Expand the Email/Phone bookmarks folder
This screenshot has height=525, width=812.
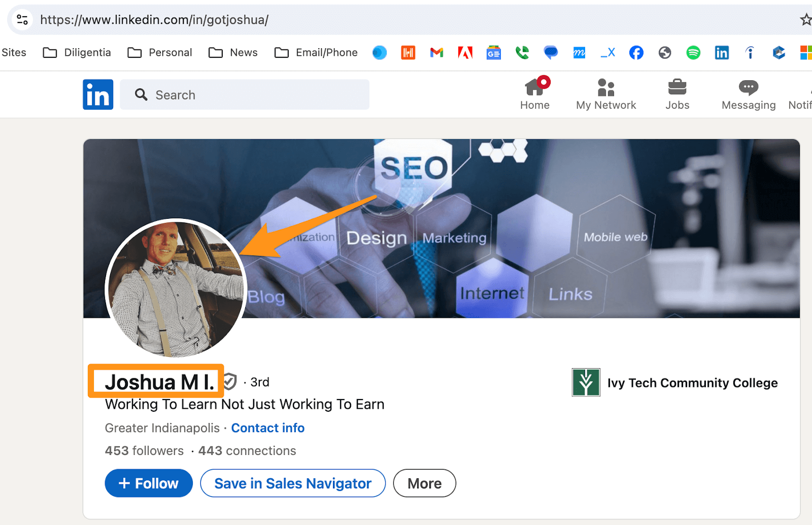click(316, 52)
